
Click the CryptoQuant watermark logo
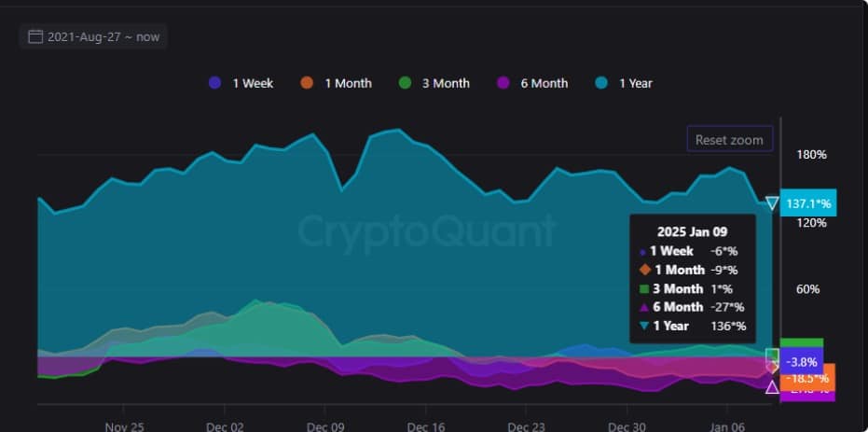click(x=427, y=230)
